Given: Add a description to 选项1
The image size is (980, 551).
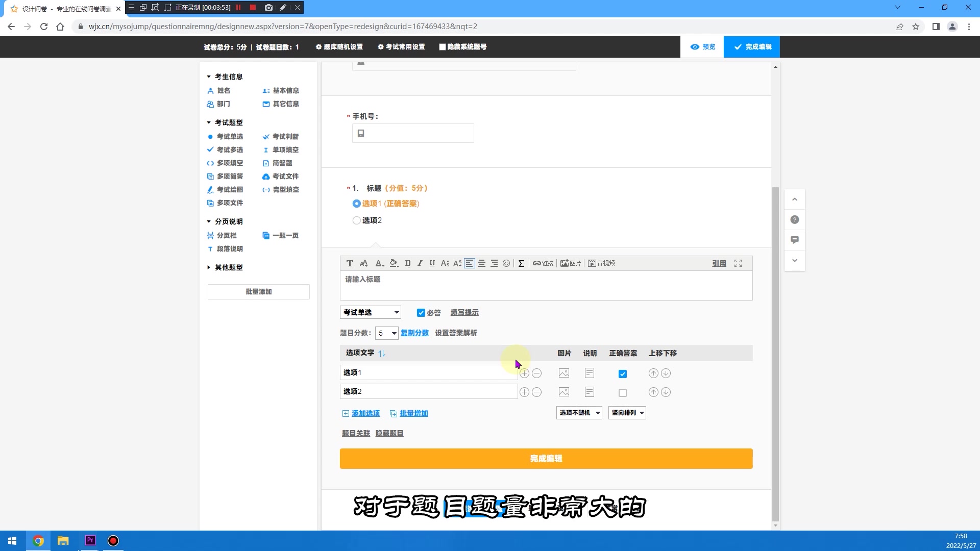Looking at the screenshot, I should pyautogui.click(x=590, y=373).
